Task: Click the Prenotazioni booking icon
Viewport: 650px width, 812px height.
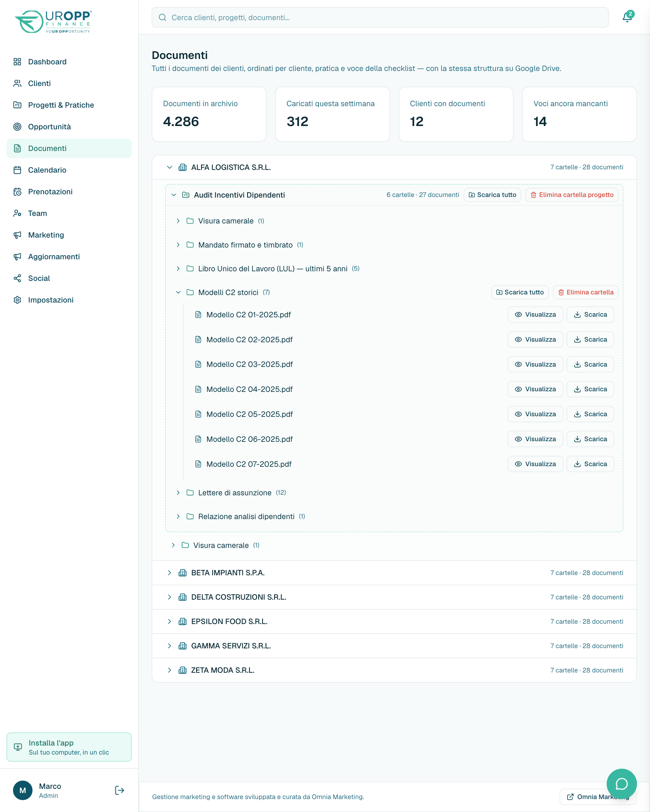Action: point(17,192)
